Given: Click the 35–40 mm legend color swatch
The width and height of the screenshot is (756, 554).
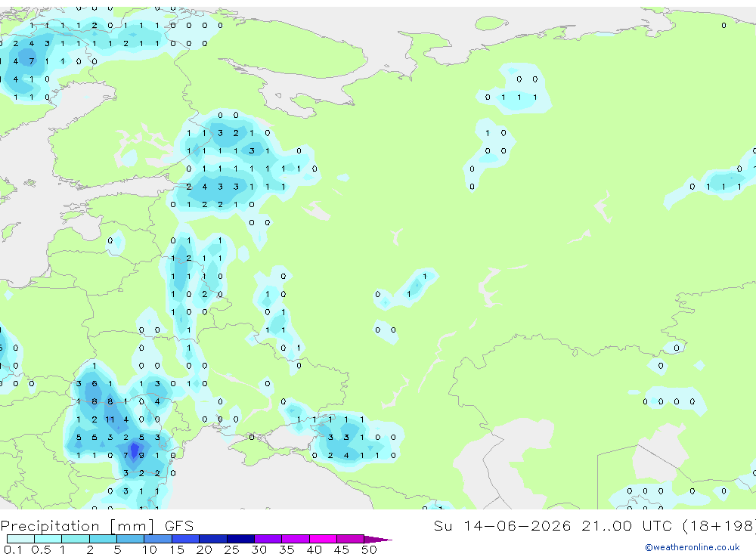Looking at the screenshot, I should point(296,539).
